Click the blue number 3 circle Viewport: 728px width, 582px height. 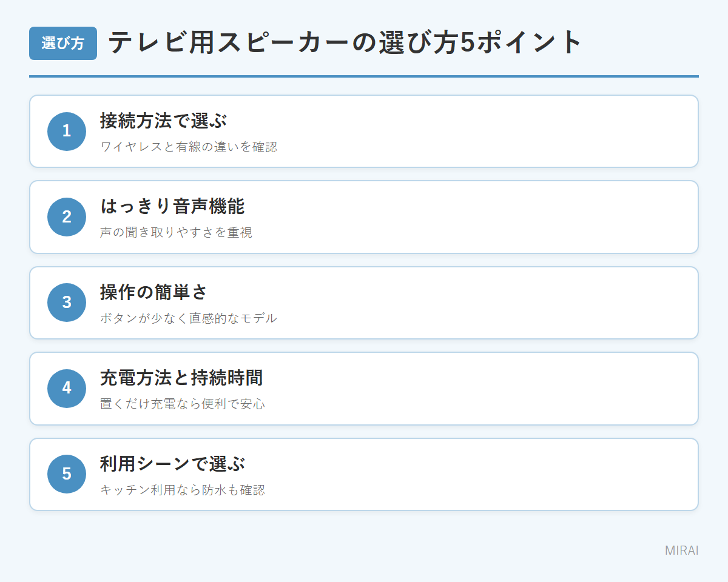[67, 303]
